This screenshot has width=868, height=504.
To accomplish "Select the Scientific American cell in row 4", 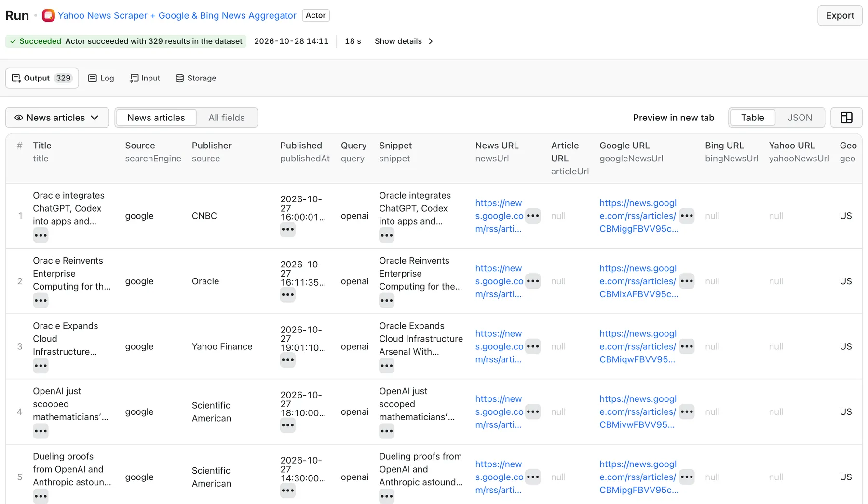I will pyautogui.click(x=211, y=411).
